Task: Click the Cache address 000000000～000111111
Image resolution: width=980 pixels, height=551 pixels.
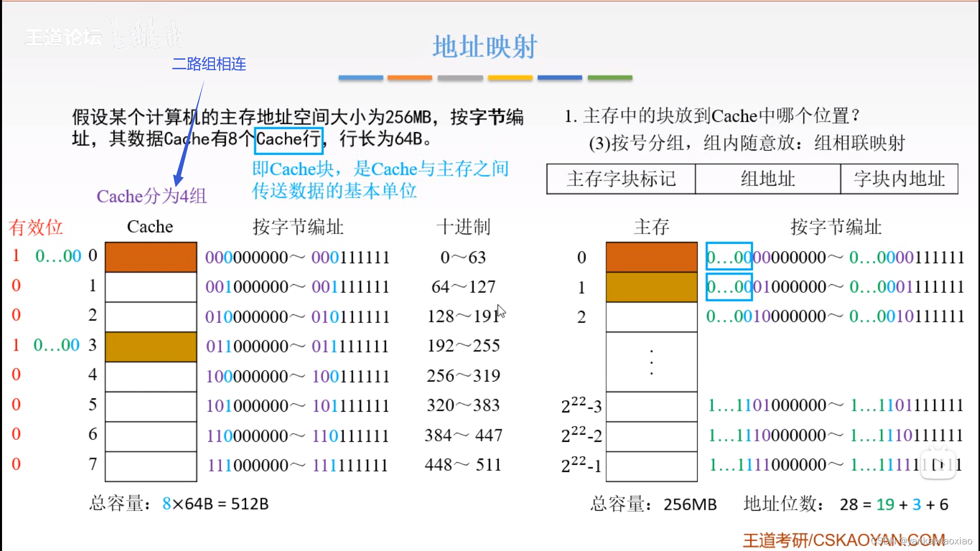Action: pos(297,257)
